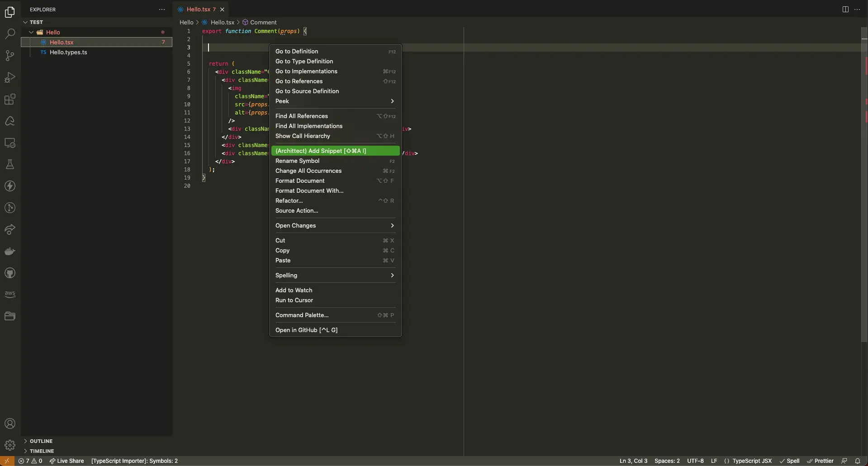Open Remote Explorer monitor icon
Image resolution: width=868 pixels, height=466 pixels.
click(x=10, y=143)
